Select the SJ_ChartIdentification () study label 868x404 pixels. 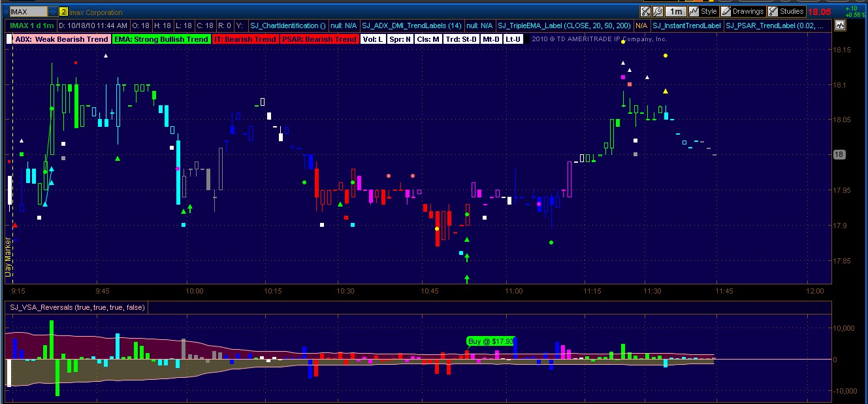click(x=288, y=25)
